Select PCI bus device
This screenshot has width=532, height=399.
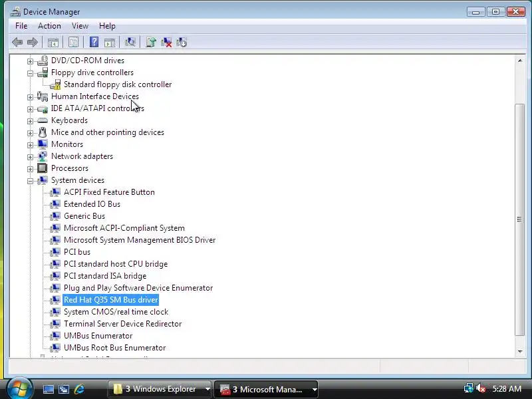[77, 252]
